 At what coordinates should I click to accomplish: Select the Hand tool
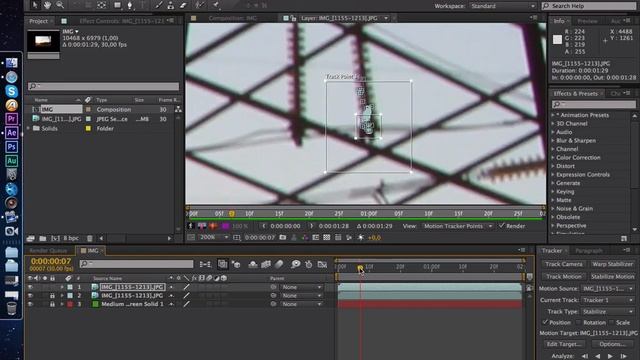pyautogui.click(x=47, y=5)
